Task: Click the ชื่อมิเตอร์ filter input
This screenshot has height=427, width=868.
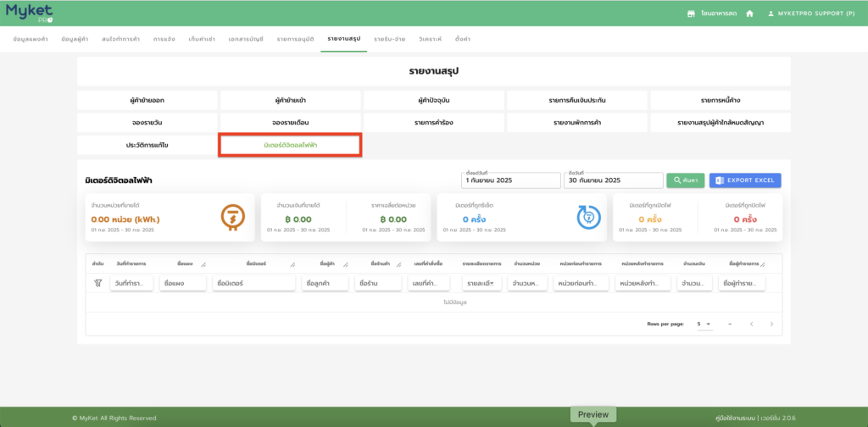Action: pos(253,283)
